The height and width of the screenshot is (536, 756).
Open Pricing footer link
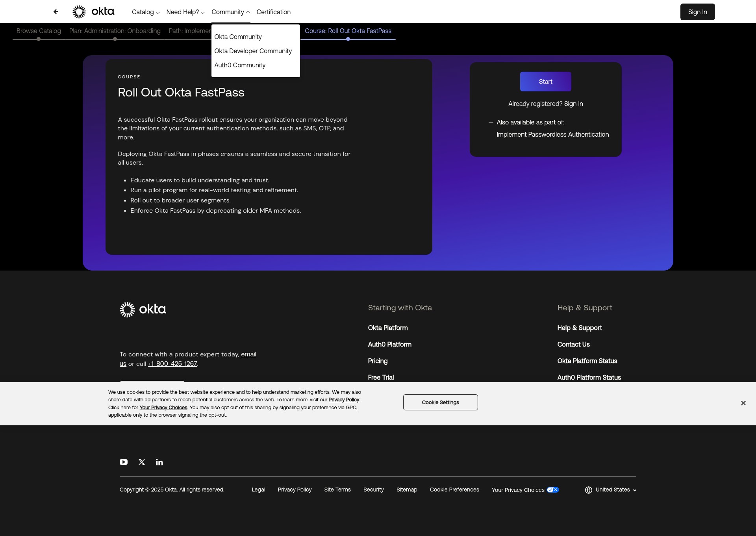coord(378,361)
